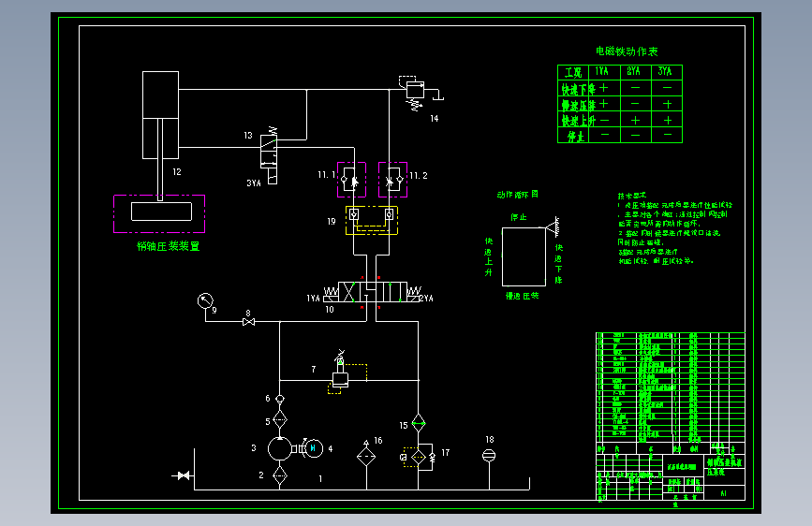Click the 工况 header cell
Screen dimensions: 812x526
click(573, 72)
